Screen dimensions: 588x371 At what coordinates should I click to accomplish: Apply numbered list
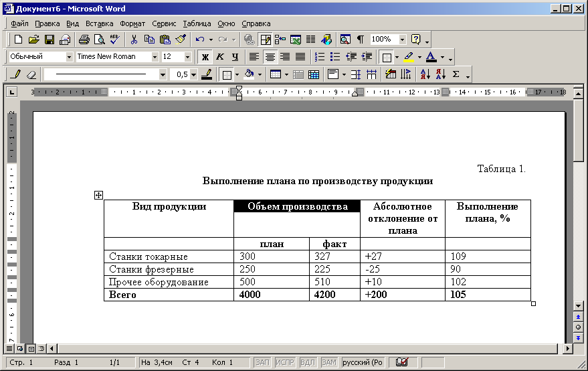pyautogui.click(x=320, y=57)
